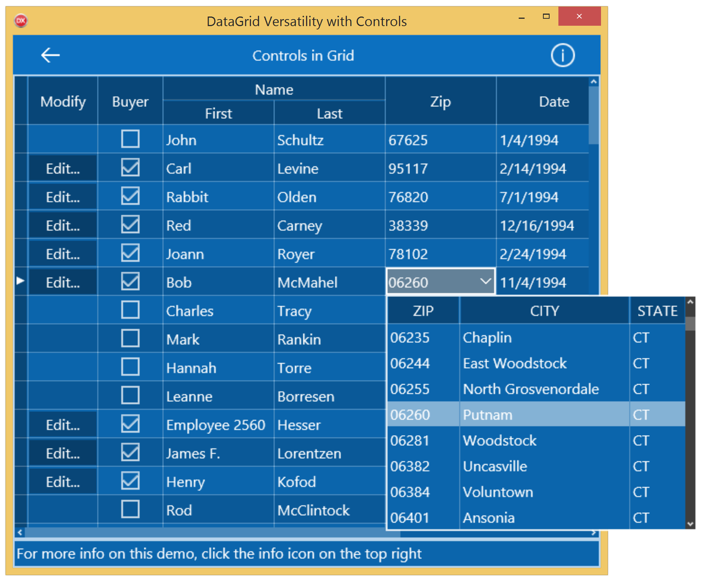Click Edit... button for Bob McMahel

pyautogui.click(x=63, y=282)
